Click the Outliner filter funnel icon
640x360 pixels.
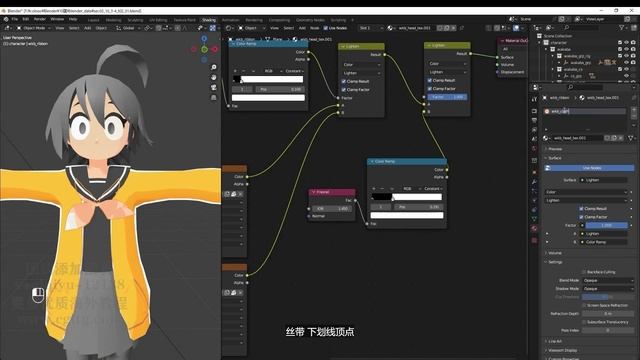[x=622, y=28]
